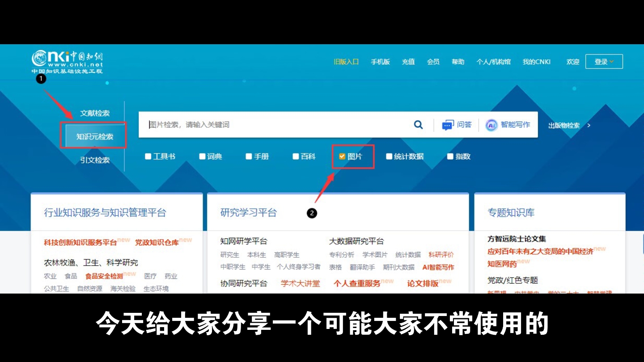Open 个人/机构馆 in top navigation

[x=493, y=62]
